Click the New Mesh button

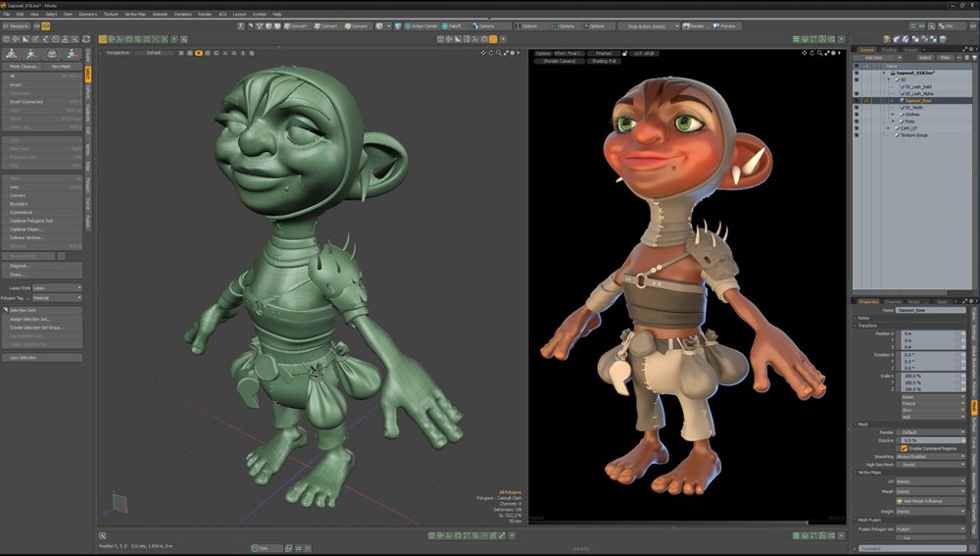[61, 67]
